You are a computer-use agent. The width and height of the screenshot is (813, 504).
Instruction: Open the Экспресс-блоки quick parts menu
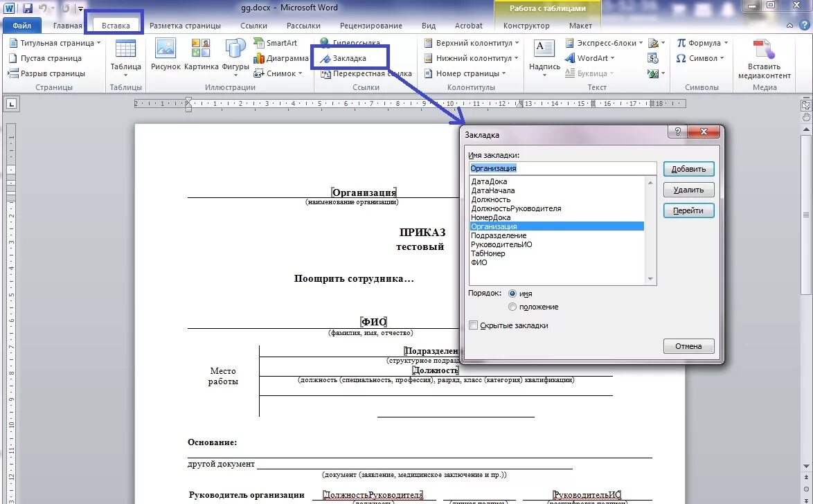point(604,42)
